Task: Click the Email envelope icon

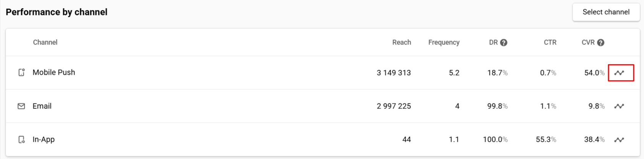Action: [21, 106]
